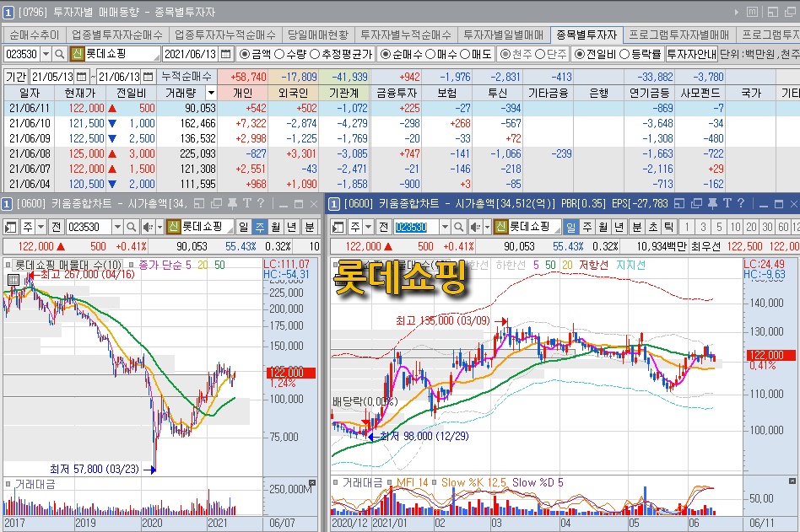Switch to 순매수추이 tab
800x532 pixels.
[35, 35]
